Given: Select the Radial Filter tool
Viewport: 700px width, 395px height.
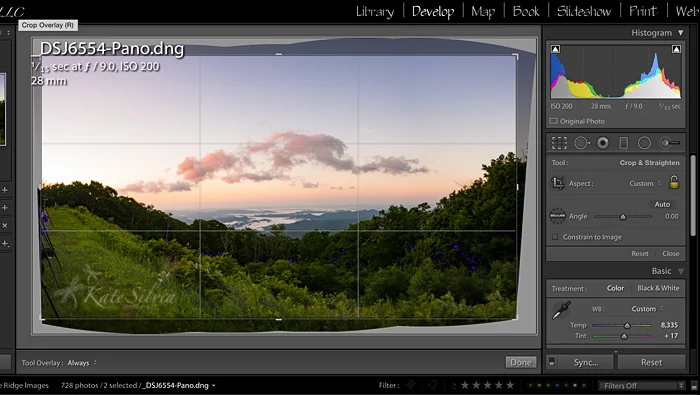Looking at the screenshot, I should (644, 143).
